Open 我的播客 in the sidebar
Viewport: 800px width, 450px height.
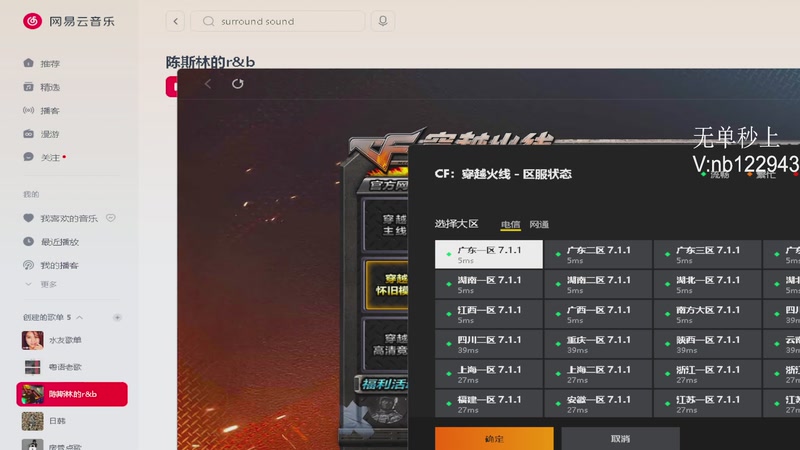point(51,265)
